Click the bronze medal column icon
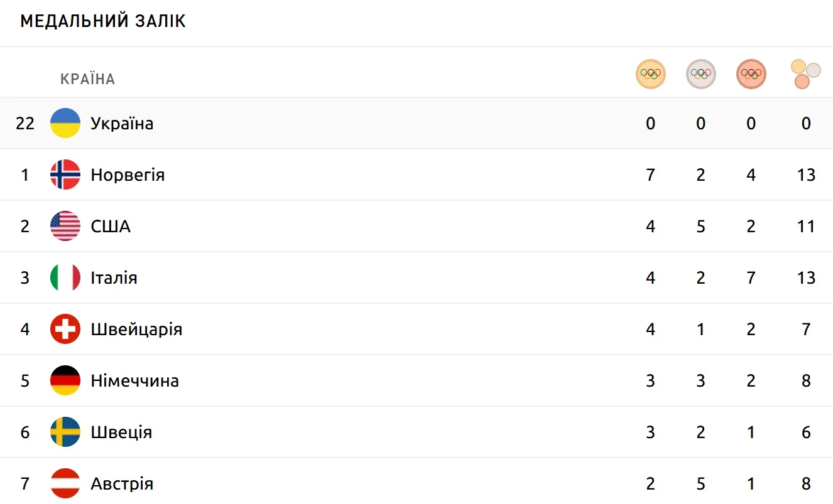 pyautogui.click(x=751, y=74)
